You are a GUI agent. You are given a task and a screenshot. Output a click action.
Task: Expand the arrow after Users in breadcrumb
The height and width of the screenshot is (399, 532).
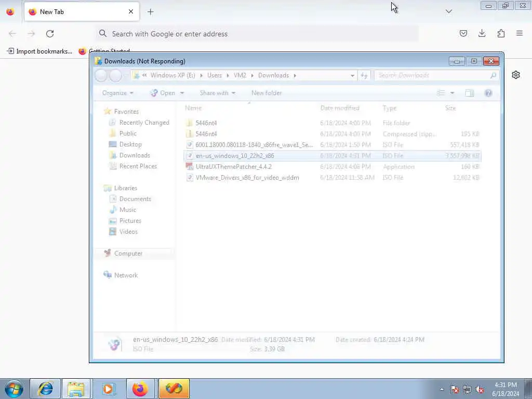228,76
